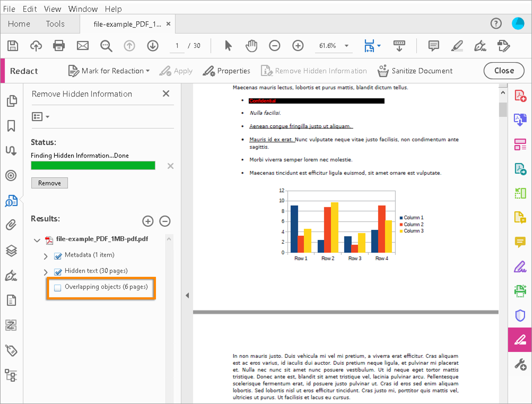Open the Bookmarks panel
This screenshot has width=532, height=404.
[12, 126]
